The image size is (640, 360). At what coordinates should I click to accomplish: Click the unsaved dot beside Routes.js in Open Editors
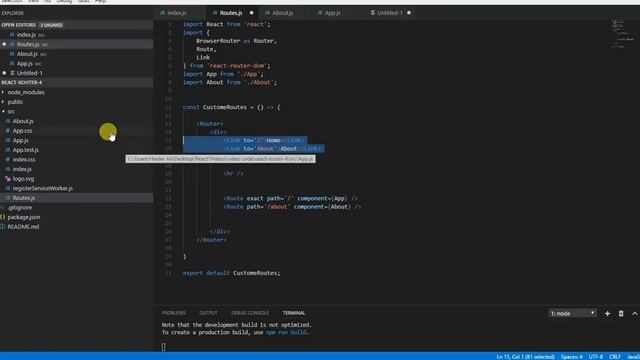pos(4,44)
